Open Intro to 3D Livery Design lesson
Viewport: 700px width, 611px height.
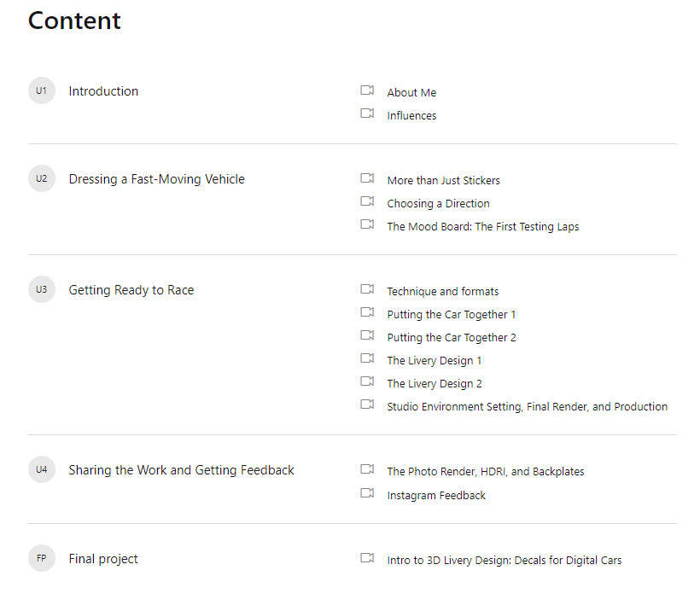point(505,560)
